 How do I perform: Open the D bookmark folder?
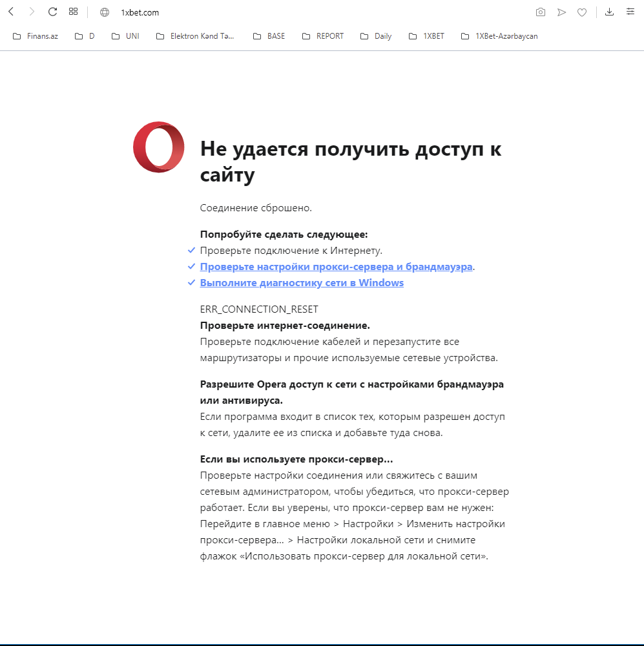click(85, 36)
